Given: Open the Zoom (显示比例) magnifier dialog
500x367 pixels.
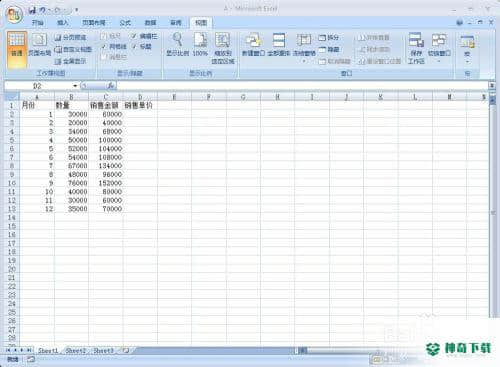Looking at the screenshot, I should (x=178, y=44).
